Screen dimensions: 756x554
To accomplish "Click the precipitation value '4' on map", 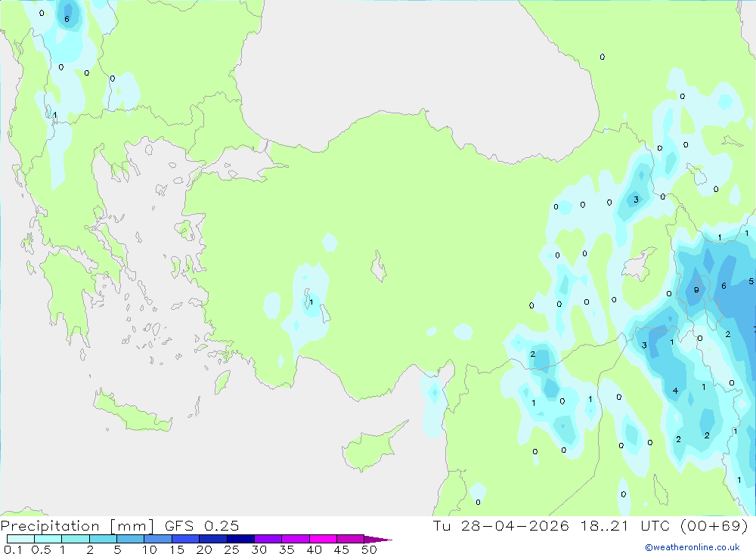I will click(x=675, y=391).
